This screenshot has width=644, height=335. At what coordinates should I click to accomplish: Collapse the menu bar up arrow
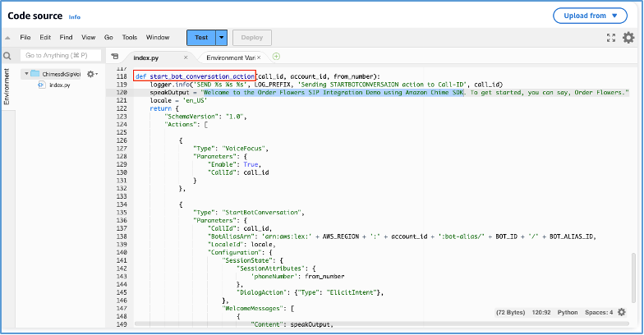7,38
